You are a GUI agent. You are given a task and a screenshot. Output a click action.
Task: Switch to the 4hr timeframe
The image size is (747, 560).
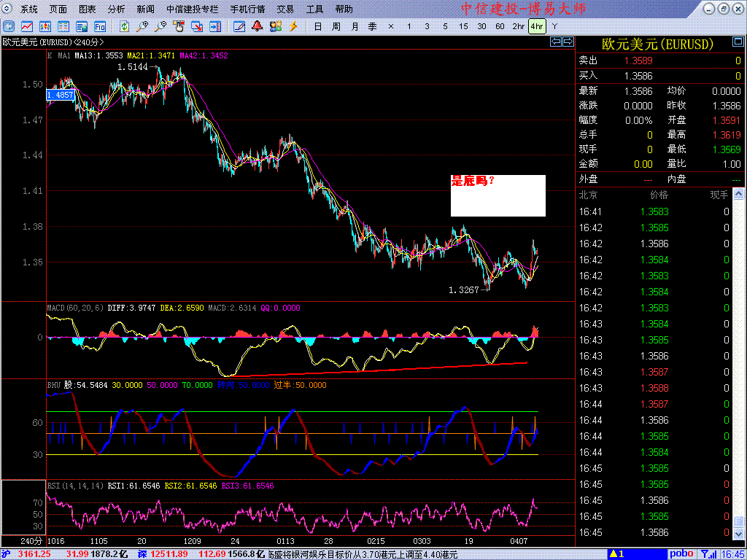click(x=537, y=26)
